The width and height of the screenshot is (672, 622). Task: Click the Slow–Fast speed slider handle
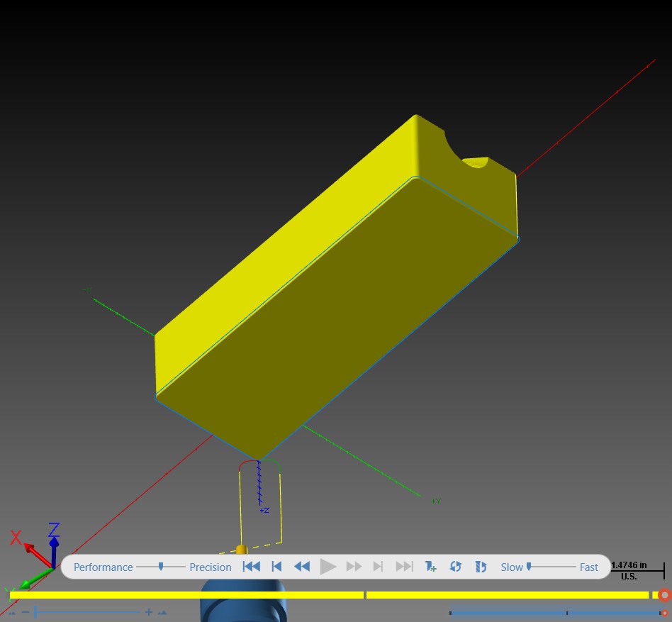[x=529, y=567]
